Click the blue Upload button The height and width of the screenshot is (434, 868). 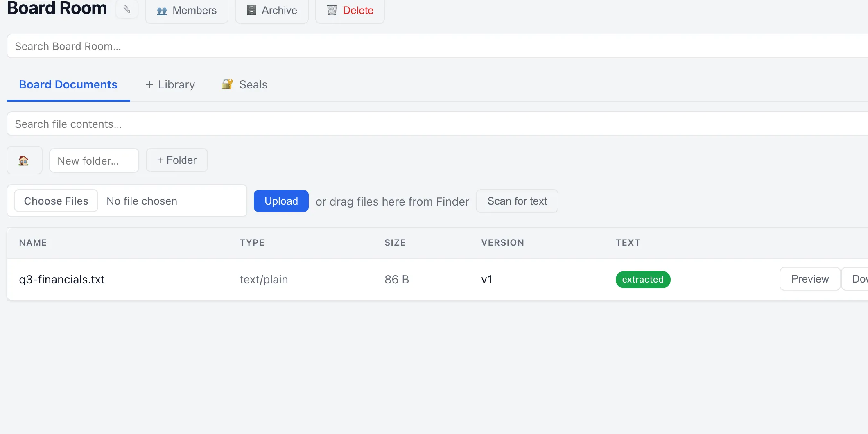[x=281, y=201]
